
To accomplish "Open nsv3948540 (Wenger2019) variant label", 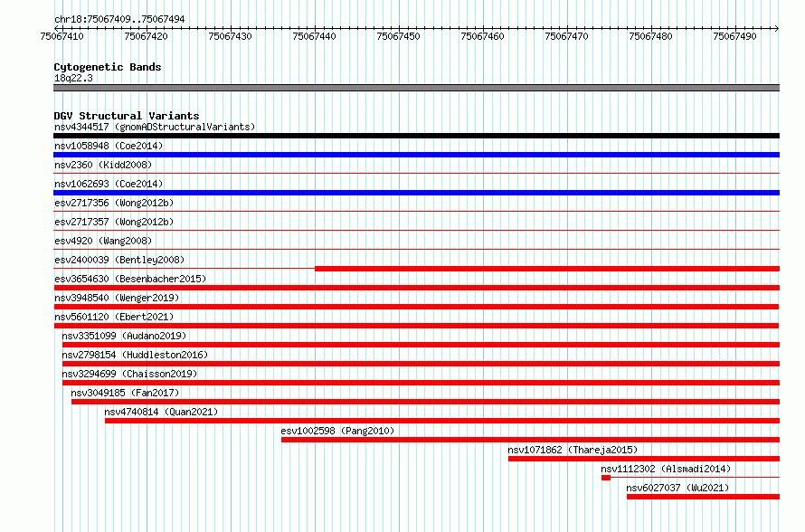I will coord(117,298).
